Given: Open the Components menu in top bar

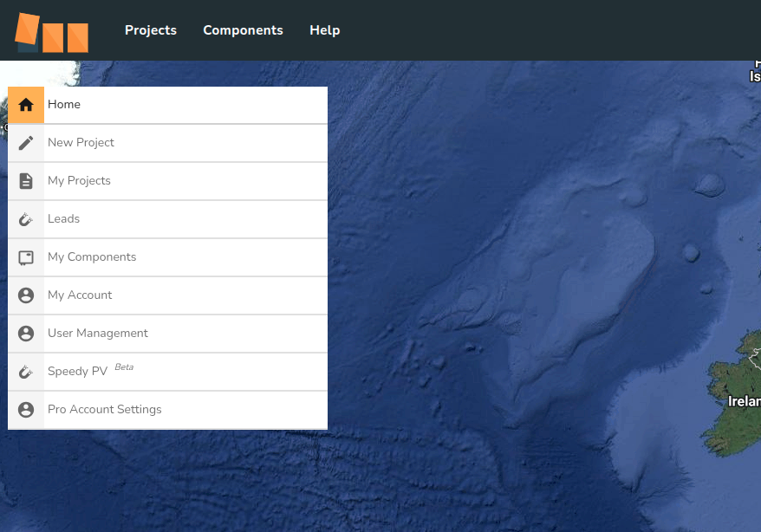Looking at the screenshot, I should pos(243,30).
